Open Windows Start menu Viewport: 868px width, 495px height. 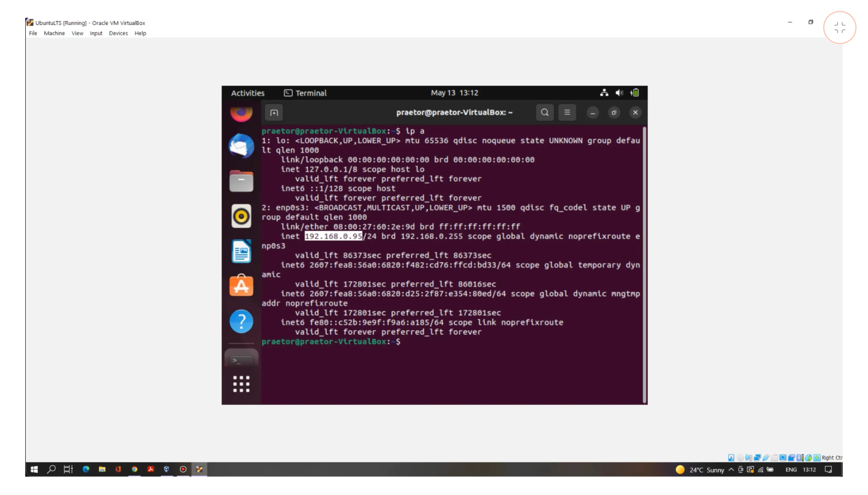click(34, 469)
